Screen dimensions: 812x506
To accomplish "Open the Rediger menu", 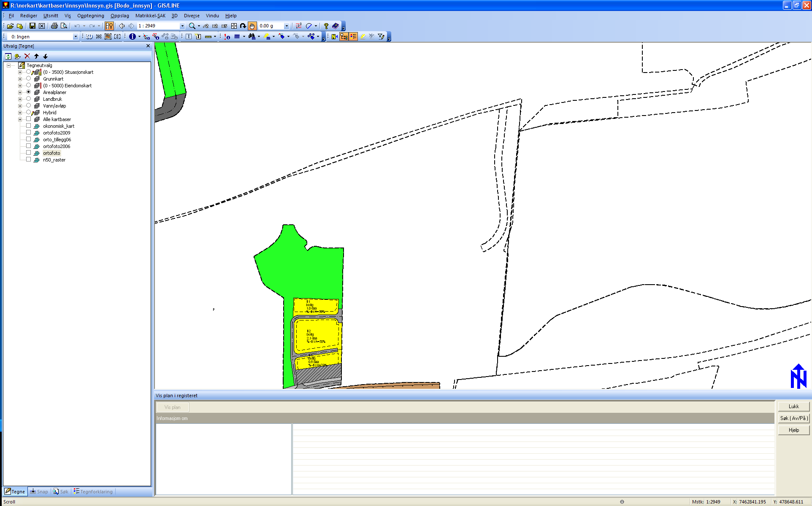I will click(29, 16).
